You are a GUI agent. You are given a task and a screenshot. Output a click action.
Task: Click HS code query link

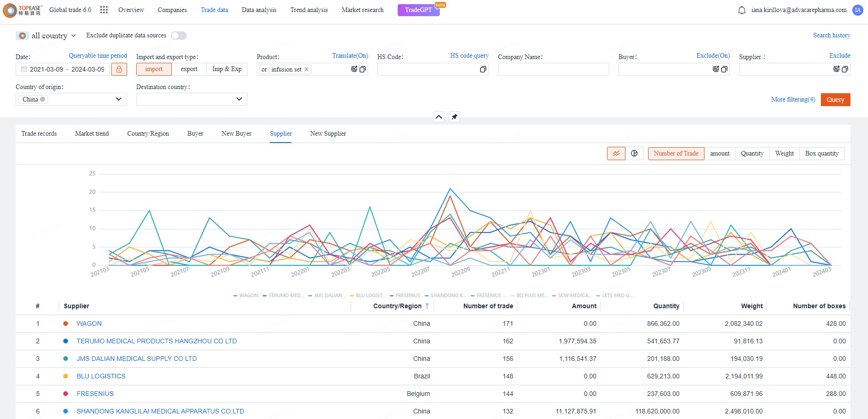(469, 55)
